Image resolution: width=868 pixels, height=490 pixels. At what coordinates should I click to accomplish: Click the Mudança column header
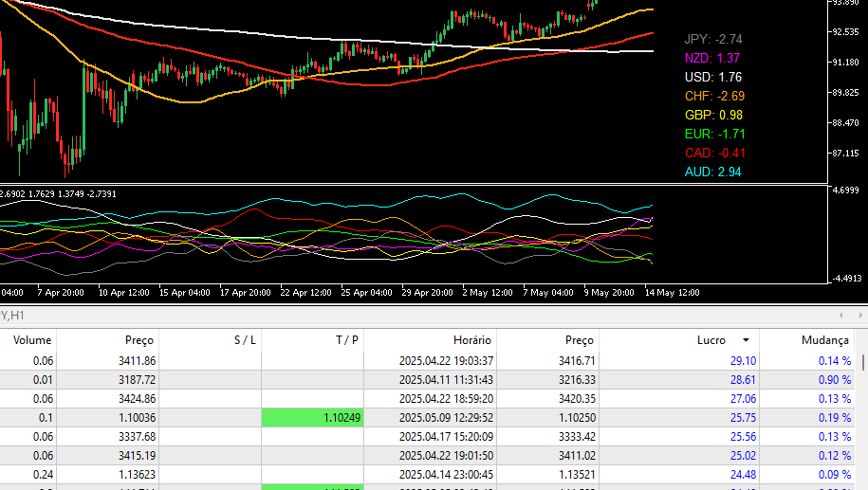(x=824, y=340)
